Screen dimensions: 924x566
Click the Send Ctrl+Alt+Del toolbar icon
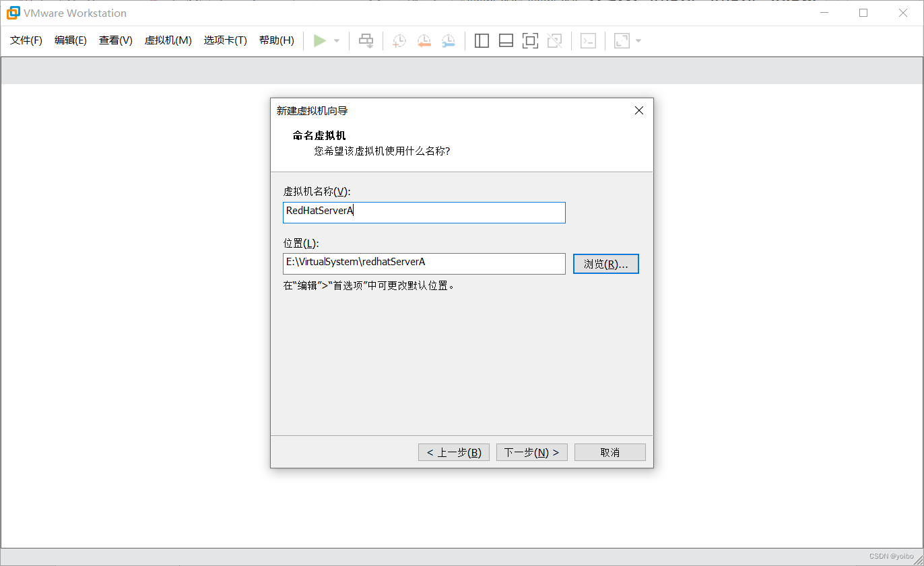(x=366, y=41)
